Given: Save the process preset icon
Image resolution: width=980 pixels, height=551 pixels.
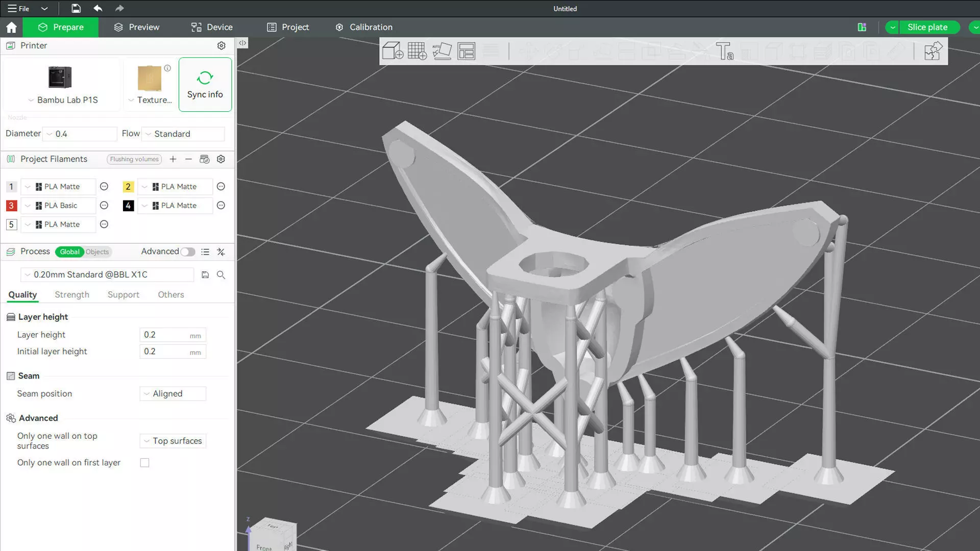Looking at the screenshot, I should [x=205, y=275].
